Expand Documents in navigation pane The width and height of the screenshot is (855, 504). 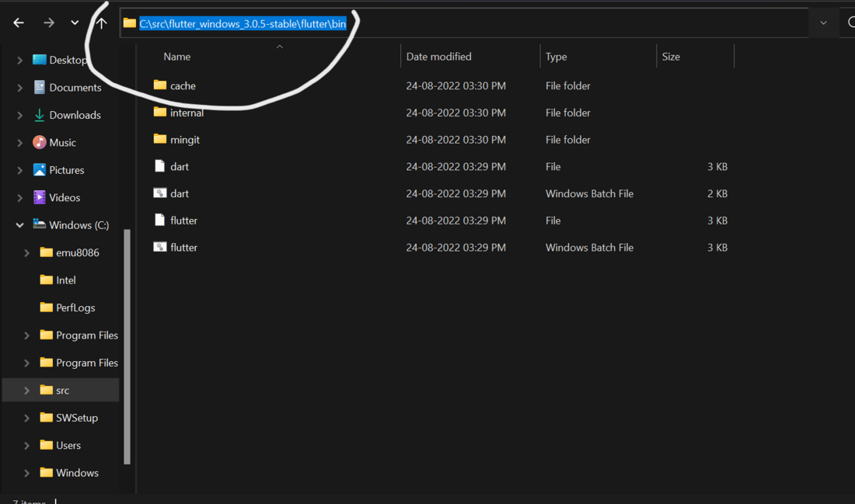[x=19, y=87]
